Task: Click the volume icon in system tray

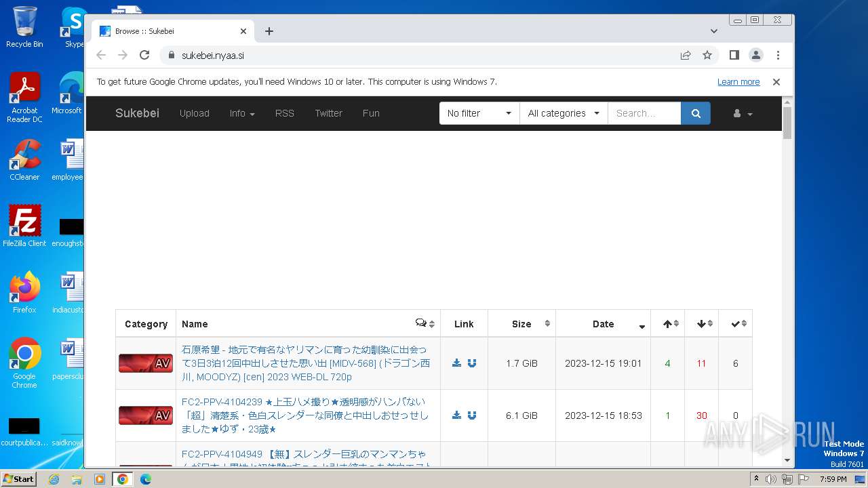Action: point(771,479)
